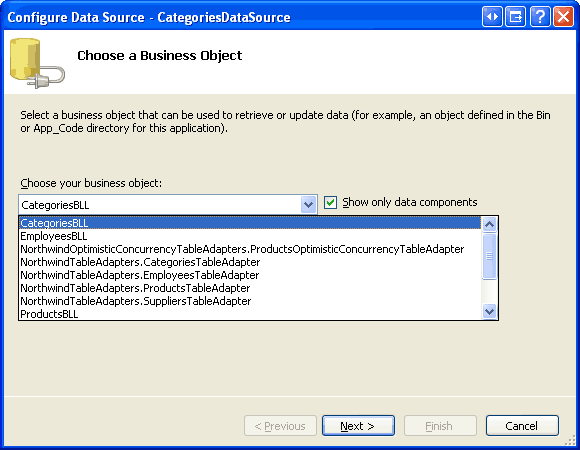Screen dimensions: 580x450
Task: Click the title bar left-right arrows icon
Action: tap(492, 17)
